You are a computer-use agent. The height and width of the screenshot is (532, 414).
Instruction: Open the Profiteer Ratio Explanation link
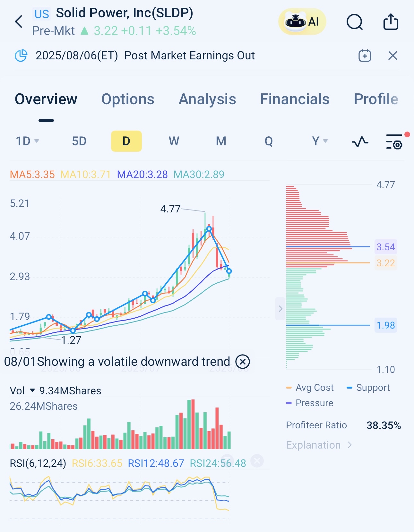tap(319, 445)
